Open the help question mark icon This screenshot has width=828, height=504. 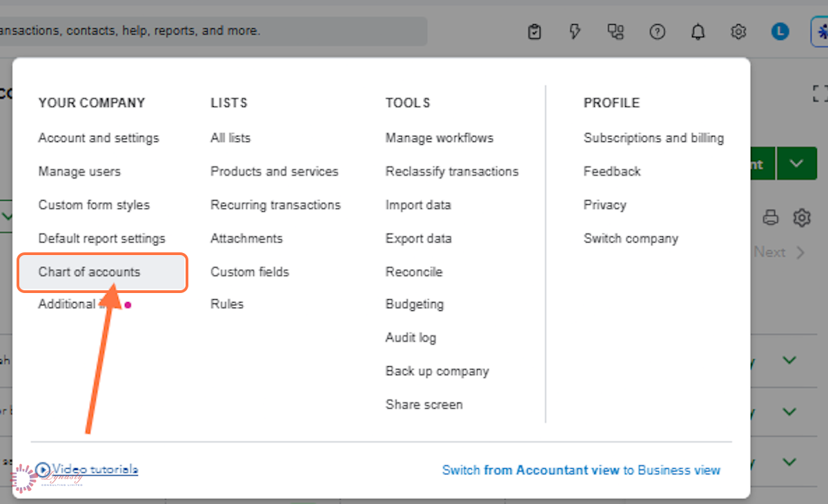(x=658, y=32)
